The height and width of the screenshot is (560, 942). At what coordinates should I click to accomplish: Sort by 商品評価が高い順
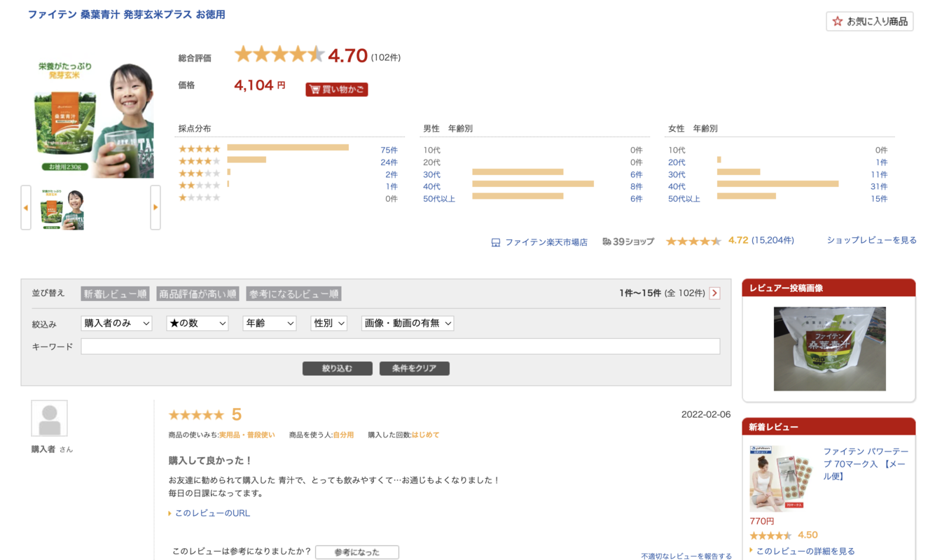click(198, 294)
